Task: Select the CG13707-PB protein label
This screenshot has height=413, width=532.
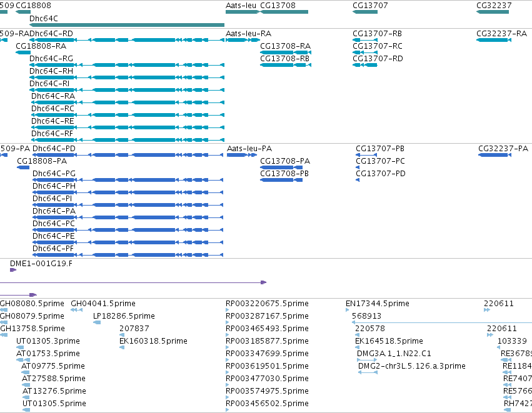Action: 380,149
